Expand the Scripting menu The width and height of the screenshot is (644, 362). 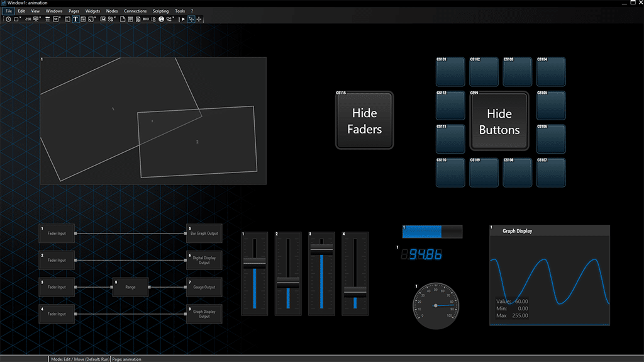(x=160, y=11)
